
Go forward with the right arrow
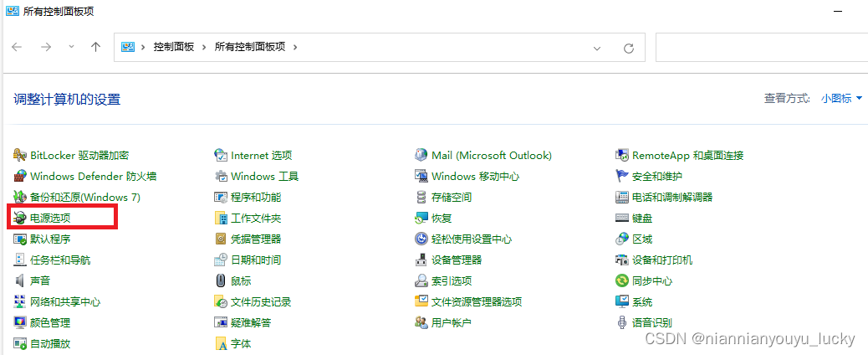pos(46,47)
